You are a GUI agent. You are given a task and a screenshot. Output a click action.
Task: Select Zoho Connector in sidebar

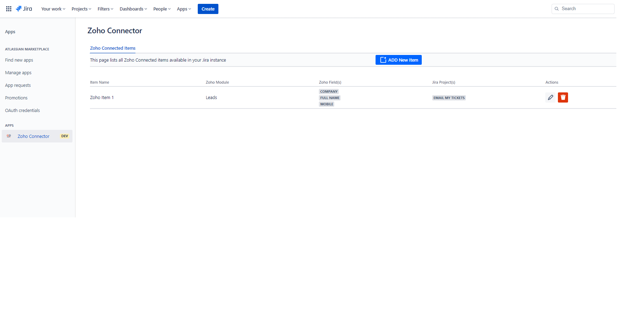pyautogui.click(x=37, y=136)
